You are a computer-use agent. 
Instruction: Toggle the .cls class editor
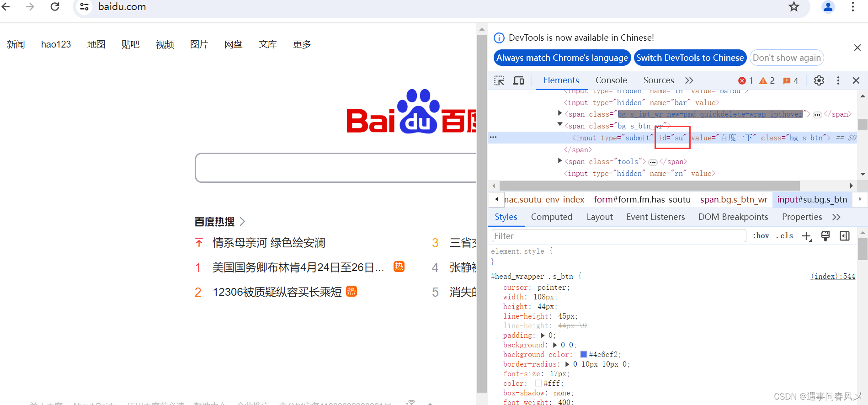pos(784,236)
